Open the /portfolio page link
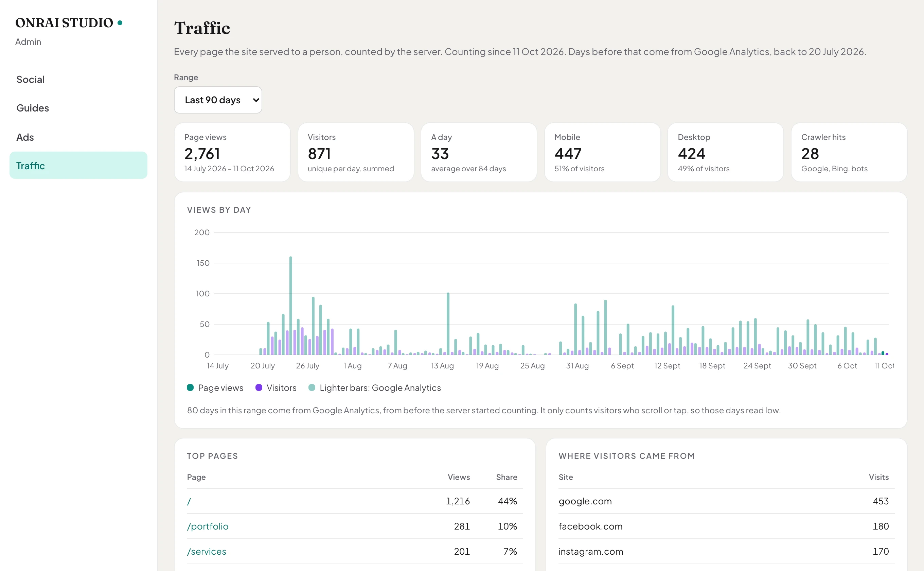The width and height of the screenshot is (924, 571). [x=208, y=526]
